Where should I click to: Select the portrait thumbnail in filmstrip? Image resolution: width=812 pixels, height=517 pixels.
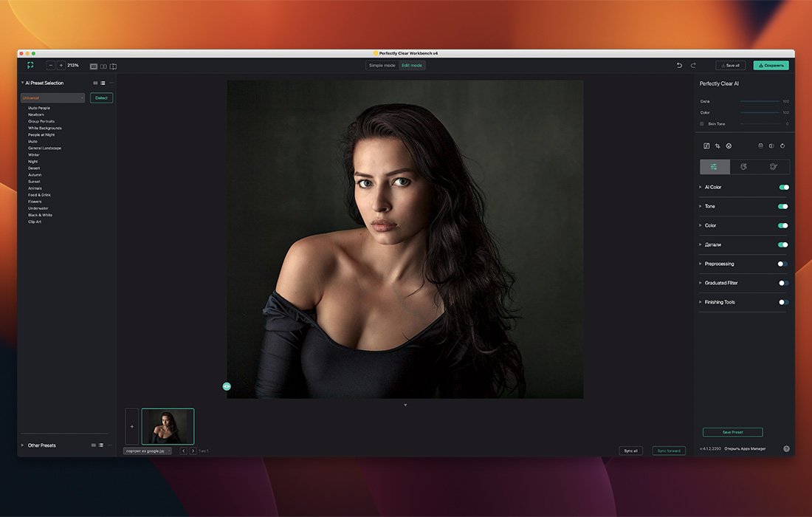168,426
